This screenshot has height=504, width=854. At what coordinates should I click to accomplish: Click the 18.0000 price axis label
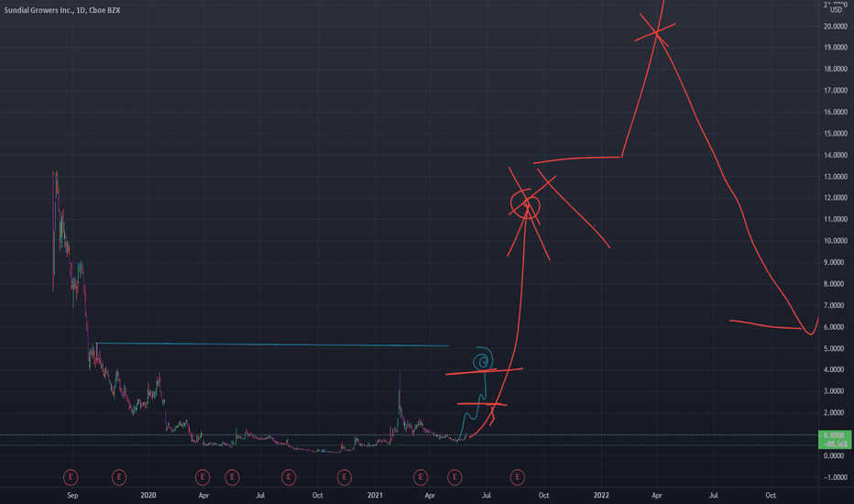click(836, 69)
